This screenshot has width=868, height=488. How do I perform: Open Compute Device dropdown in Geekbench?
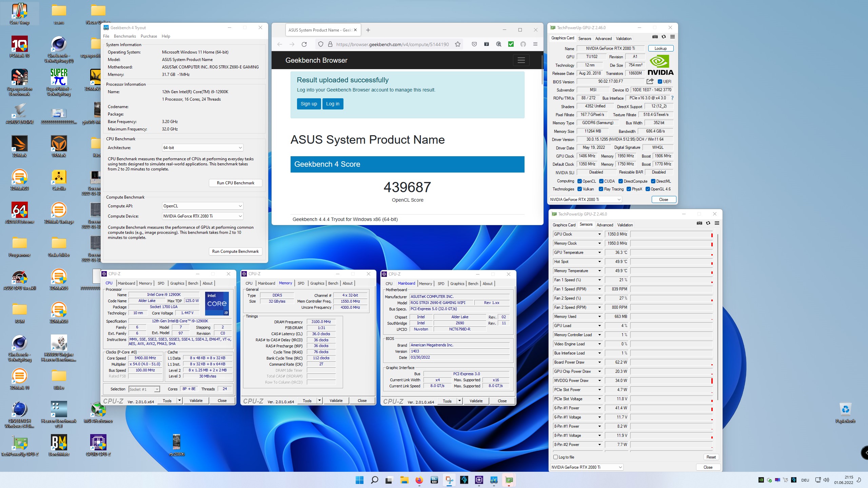click(202, 216)
